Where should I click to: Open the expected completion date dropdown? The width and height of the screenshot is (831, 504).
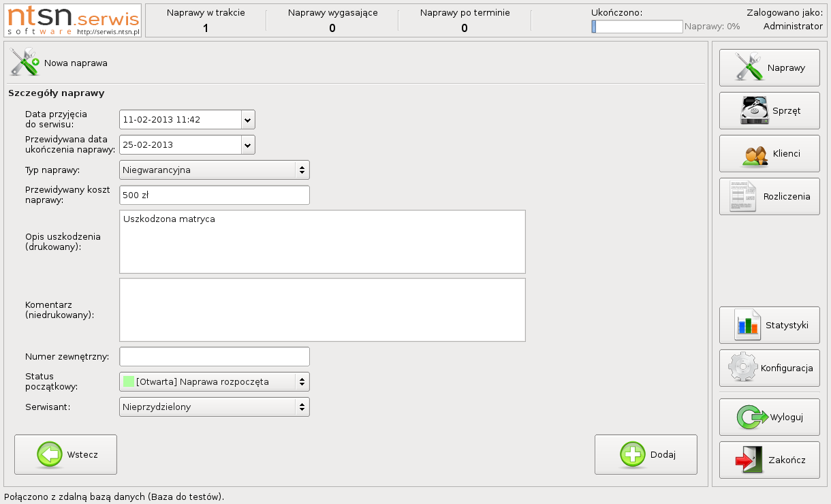point(247,145)
